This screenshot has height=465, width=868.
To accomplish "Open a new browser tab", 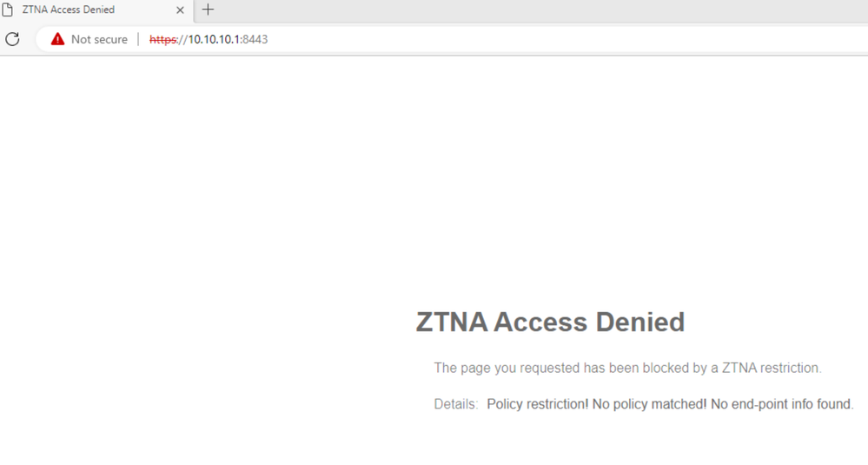I will pos(208,10).
